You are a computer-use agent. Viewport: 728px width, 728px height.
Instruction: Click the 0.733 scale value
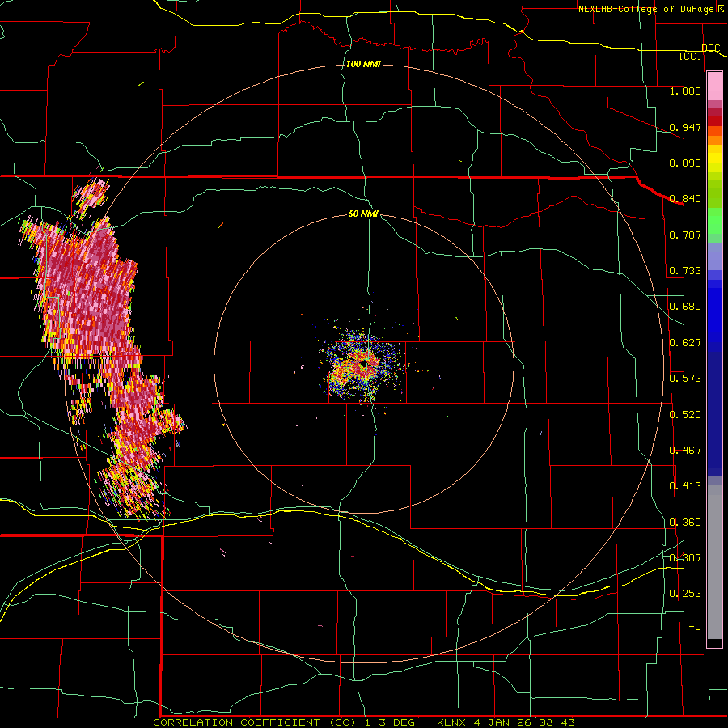pos(685,271)
